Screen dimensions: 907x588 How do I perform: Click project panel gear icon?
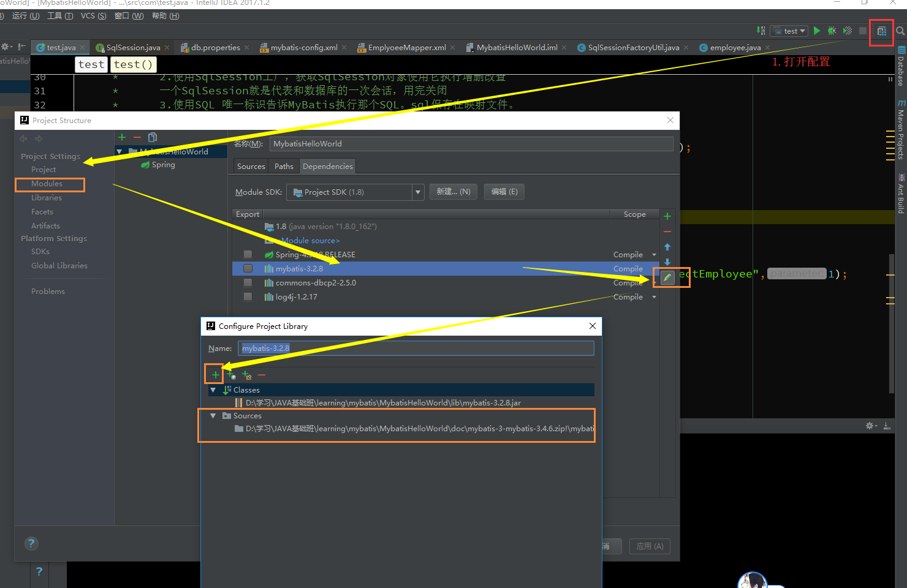click(x=6, y=47)
